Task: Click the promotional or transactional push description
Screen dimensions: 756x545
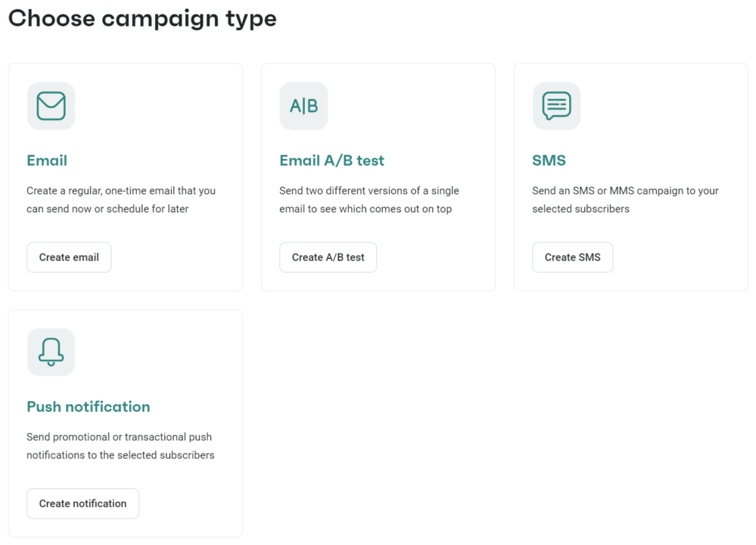Action: click(120, 446)
